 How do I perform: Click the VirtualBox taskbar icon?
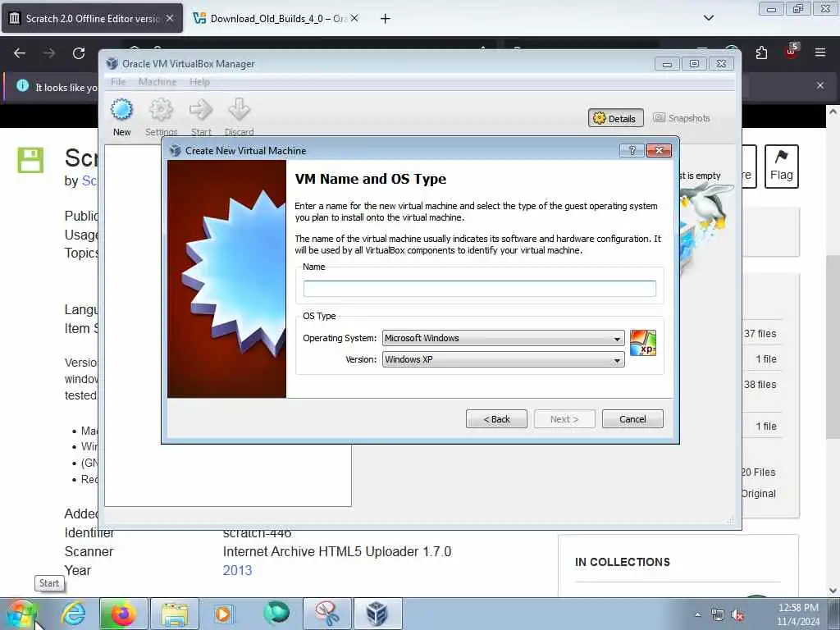(x=377, y=614)
